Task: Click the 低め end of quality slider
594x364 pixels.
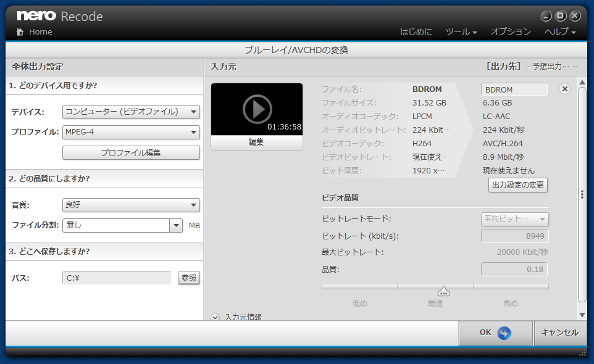Action: coord(360,303)
